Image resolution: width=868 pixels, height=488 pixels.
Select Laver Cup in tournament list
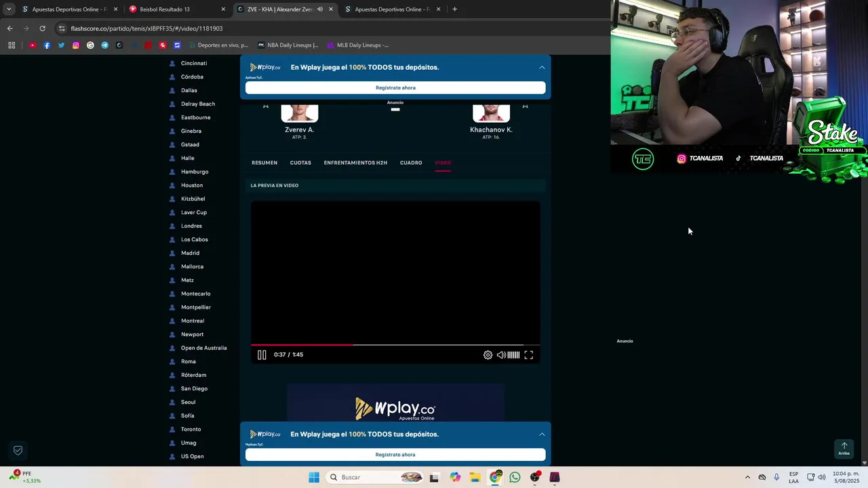pyautogui.click(x=194, y=212)
